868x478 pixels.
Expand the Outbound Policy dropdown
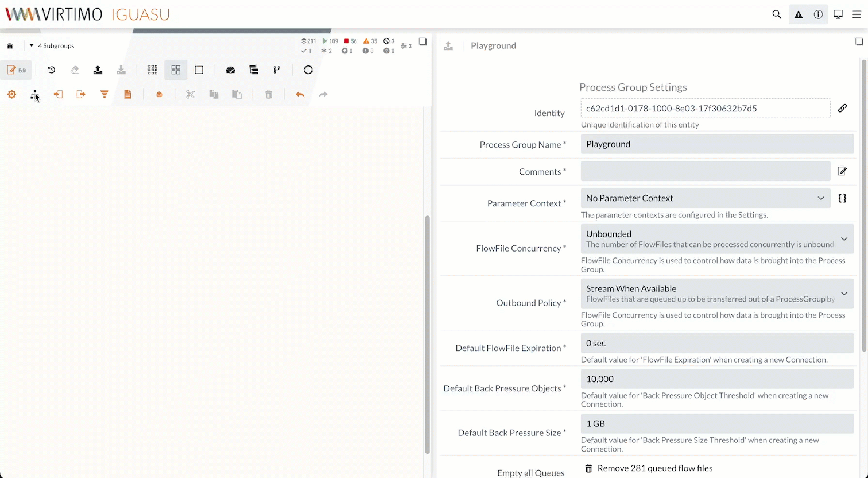844,293
